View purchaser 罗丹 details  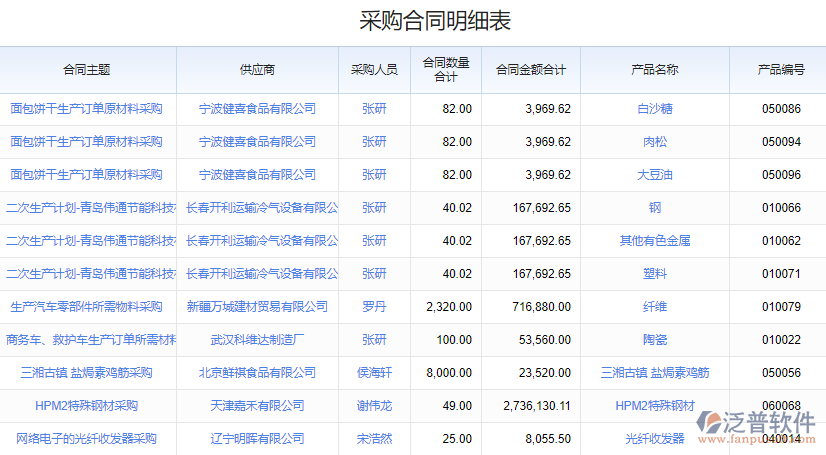(x=374, y=307)
